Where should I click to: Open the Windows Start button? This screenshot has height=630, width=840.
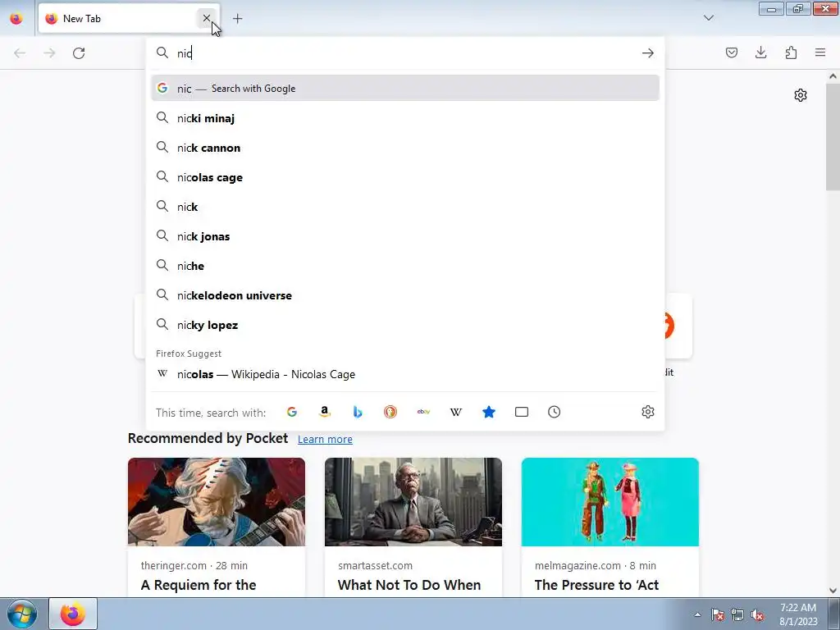click(22, 614)
